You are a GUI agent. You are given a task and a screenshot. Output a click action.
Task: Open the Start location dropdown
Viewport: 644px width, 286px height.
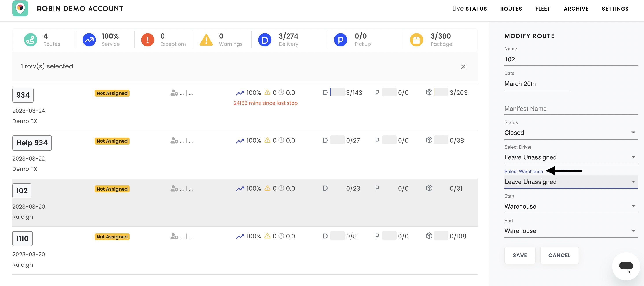pyautogui.click(x=571, y=207)
